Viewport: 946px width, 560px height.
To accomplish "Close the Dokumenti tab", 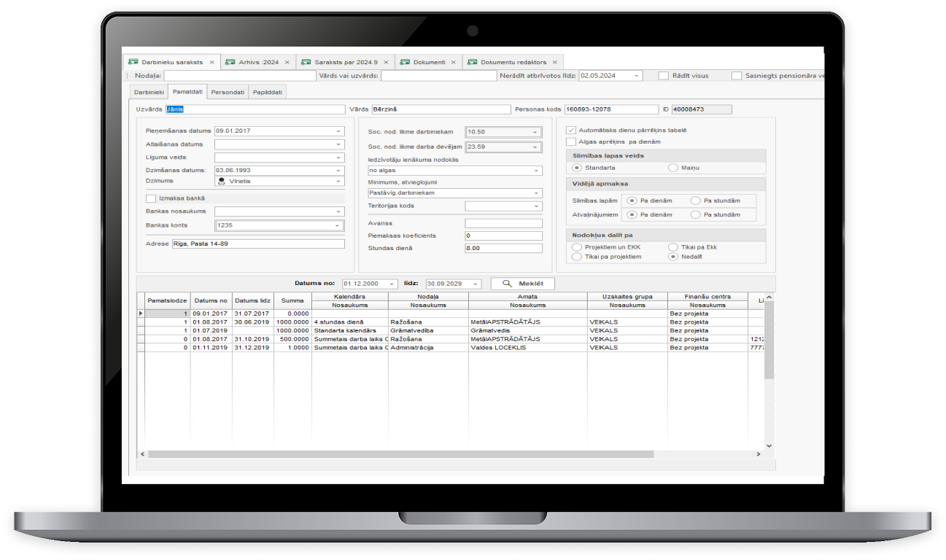I will (454, 63).
